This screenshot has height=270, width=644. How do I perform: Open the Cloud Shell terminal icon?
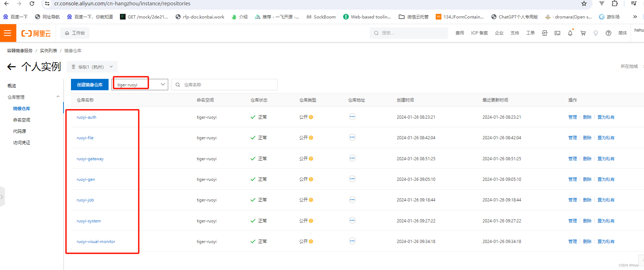tap(557, 33)
